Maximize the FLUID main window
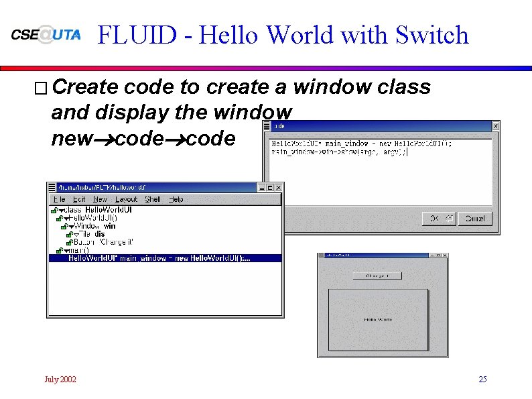Viewport: 532px width, 399px height. (270, 188)
